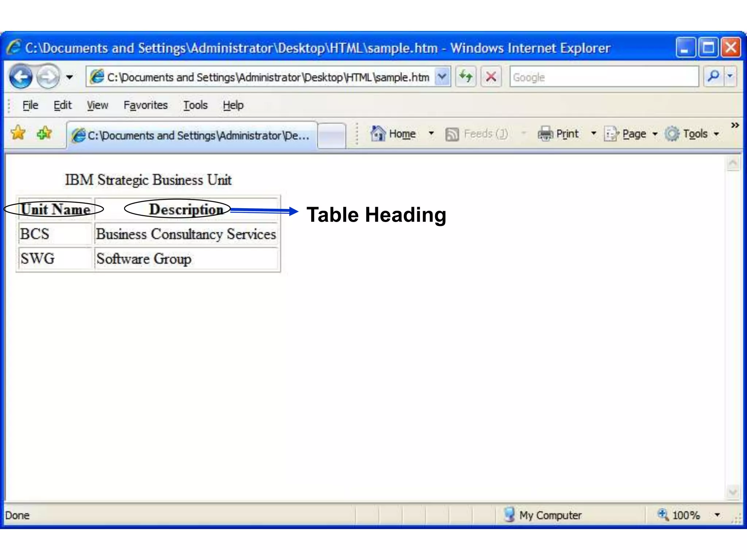Viewport: 747px width, 560px height.
Task: Open the Tools menu in menu bar
Action: click(196, 105)
